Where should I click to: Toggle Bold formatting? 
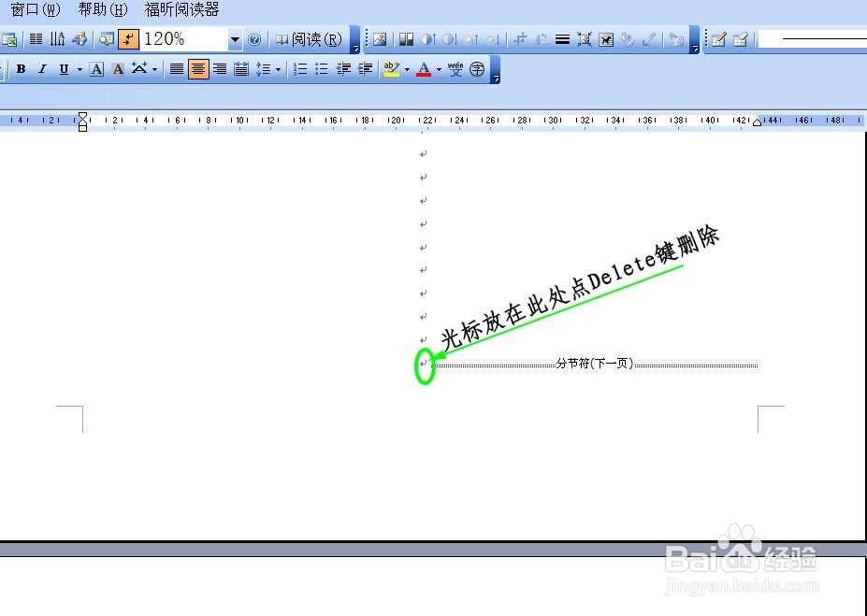(21, 69)
